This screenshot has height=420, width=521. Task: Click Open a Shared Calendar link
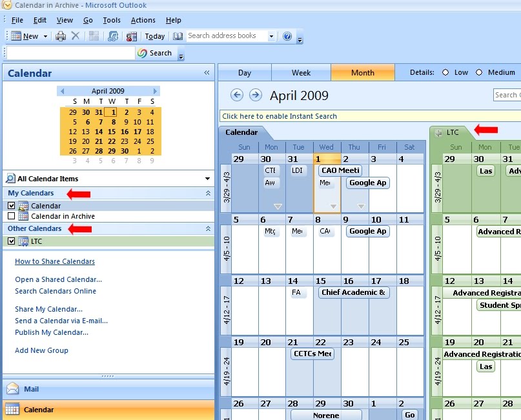pyautogui.click(x=59, y=279)
